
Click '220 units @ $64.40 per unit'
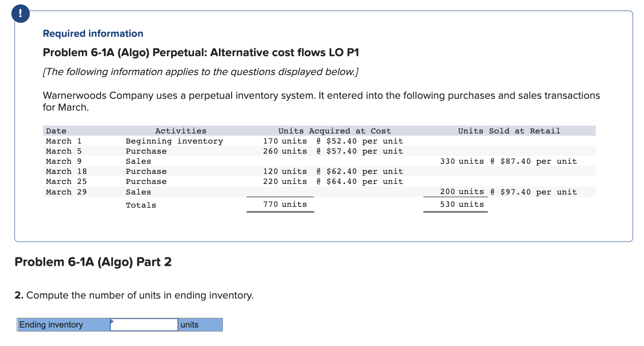point(333,181)
